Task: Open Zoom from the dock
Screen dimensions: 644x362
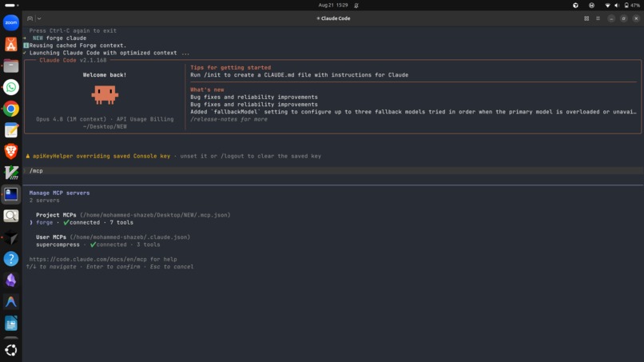Action: click(x=11, y=22)
